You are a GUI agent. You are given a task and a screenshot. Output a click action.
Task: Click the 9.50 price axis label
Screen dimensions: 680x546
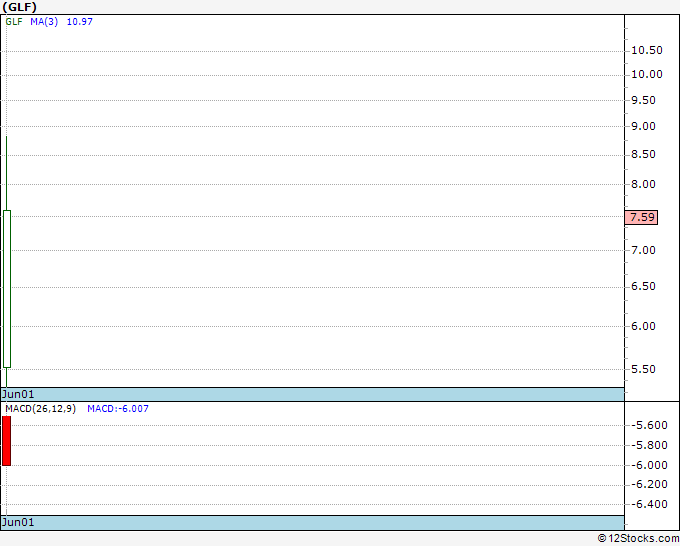point(643,100)
